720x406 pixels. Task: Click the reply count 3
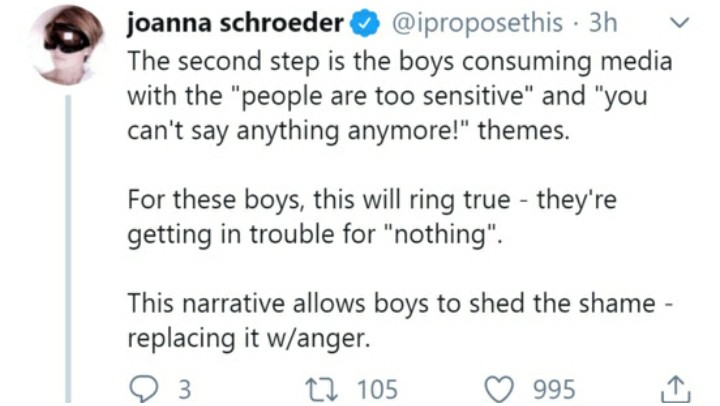click(x=184, y=390)
